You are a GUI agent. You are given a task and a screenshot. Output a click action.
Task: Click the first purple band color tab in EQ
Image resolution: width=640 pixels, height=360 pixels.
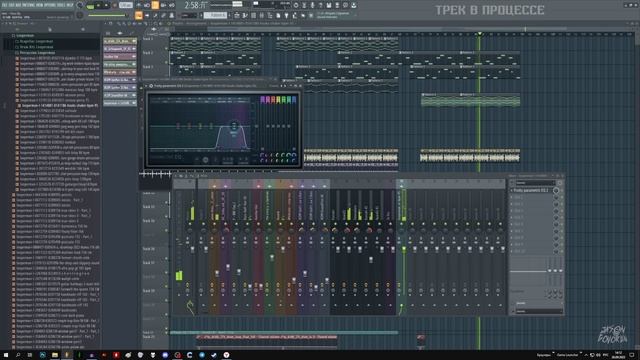click(x=262, y=100)
